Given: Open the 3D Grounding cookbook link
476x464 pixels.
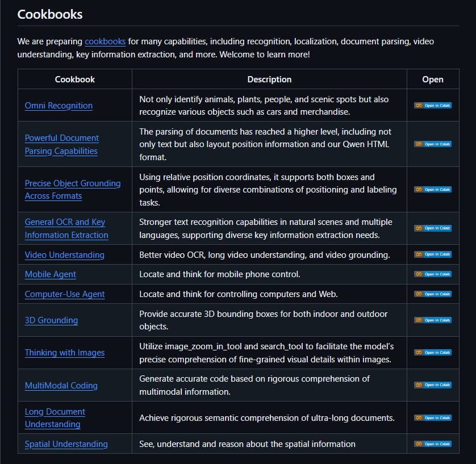Looking at the screenshot, I should click(x=51, y=320).
